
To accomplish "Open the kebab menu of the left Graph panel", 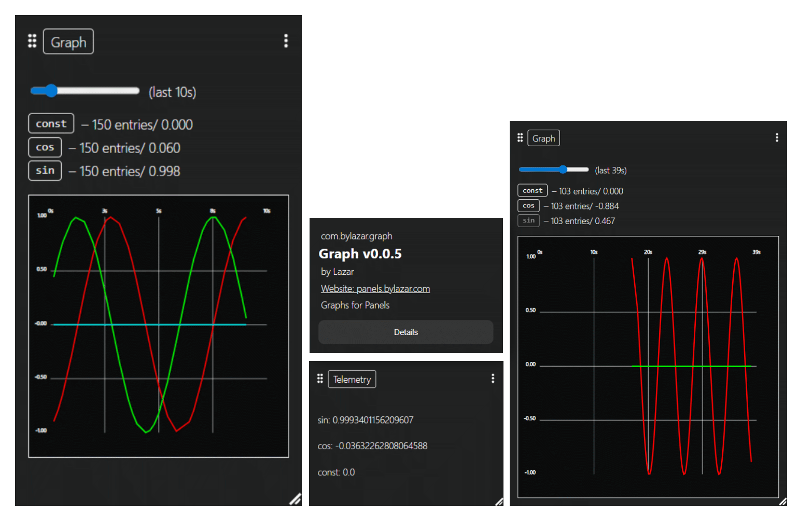I will pos(286,41).
